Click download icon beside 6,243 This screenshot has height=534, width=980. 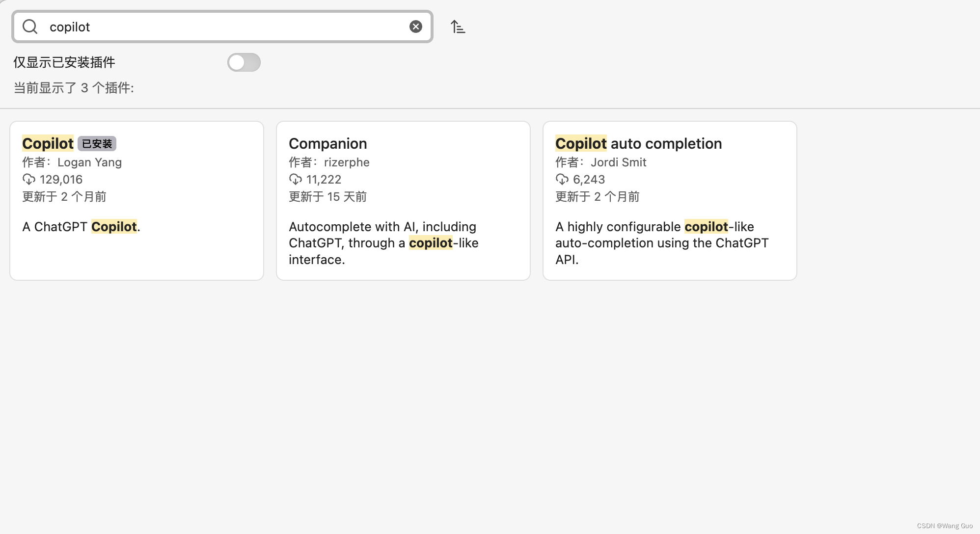point(562,179)
